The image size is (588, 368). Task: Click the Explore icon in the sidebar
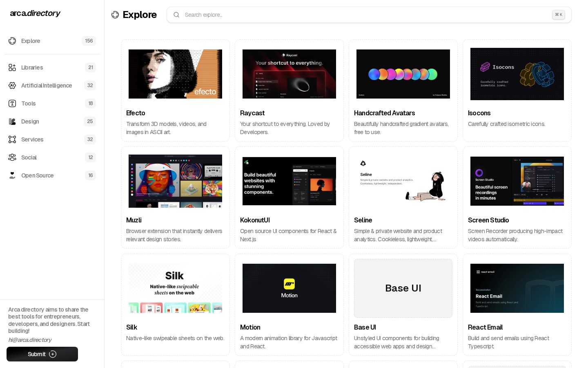click(x=12, y=41)
